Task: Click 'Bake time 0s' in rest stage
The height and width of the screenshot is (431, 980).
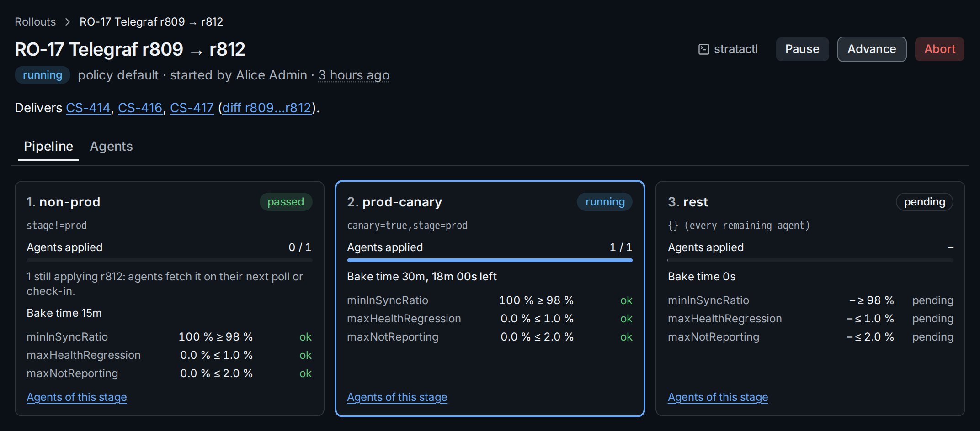Action: tap(702, 277)
